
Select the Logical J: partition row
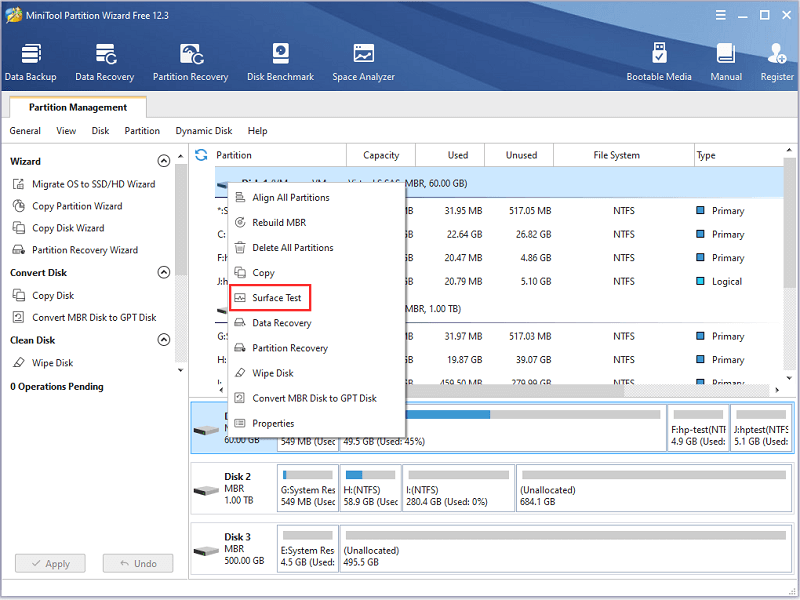[499, 281]
